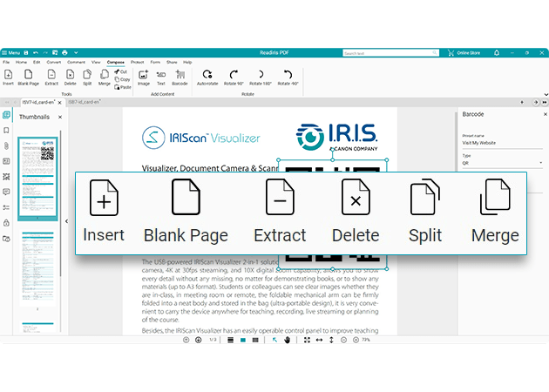Close the ISV7-id_card-en document tab

coord(60,103)
